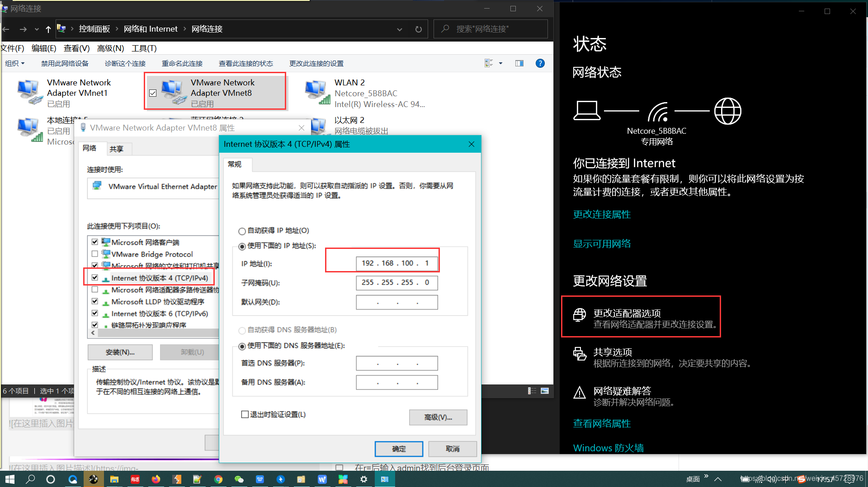Open 工具(T) menu

tap(144, 48)
